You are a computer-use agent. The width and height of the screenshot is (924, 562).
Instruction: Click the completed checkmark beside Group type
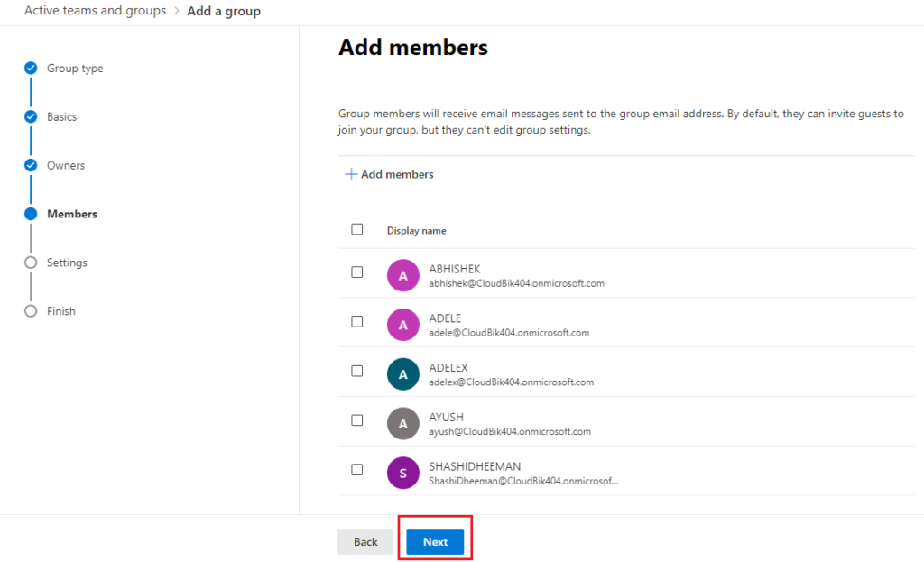[x=30, y=68]
